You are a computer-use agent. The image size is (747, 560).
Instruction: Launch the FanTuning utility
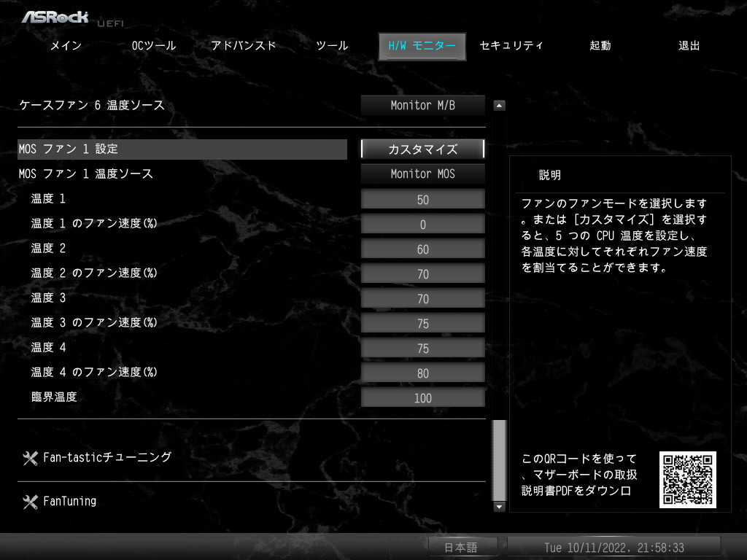coord(69,502)
